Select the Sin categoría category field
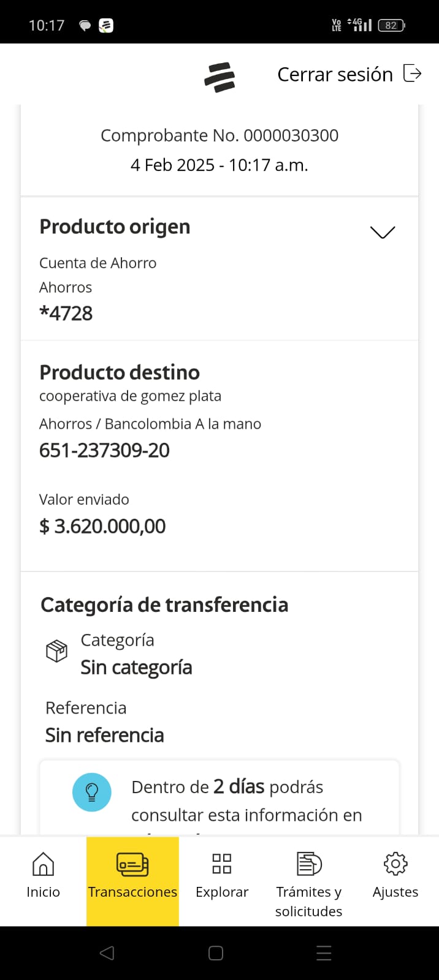This screenshot has width=439, height=980. point(136,667)
